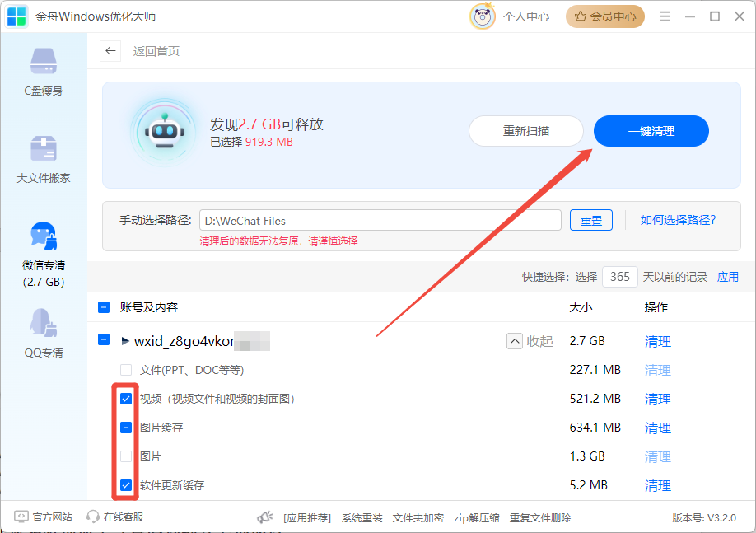Open 个人中心
The image size is (756, 533).
click(526, 16)
